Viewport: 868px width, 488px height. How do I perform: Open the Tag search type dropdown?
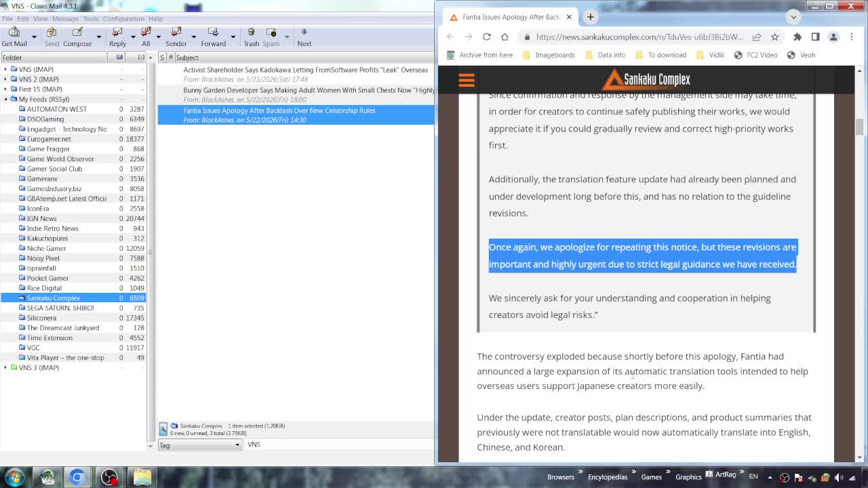[199, 445]
